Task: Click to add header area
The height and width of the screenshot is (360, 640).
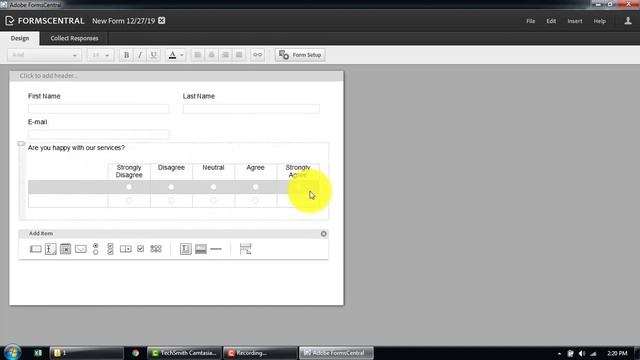Action: coord(176,76)
